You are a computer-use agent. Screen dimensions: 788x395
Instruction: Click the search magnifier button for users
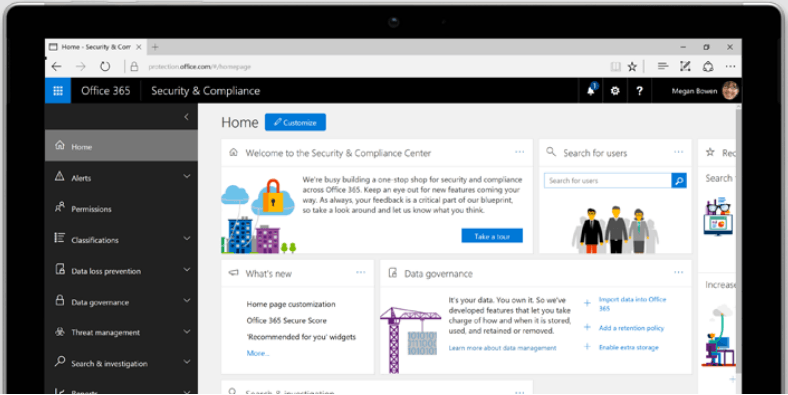[x=679, y=181]
